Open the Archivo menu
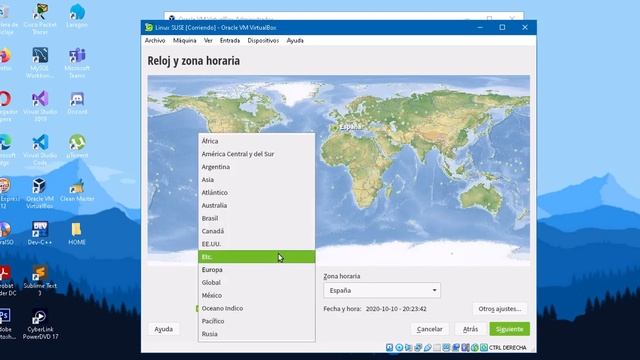The width and height of the screenshot is (640, 360). tap(155, 40)
